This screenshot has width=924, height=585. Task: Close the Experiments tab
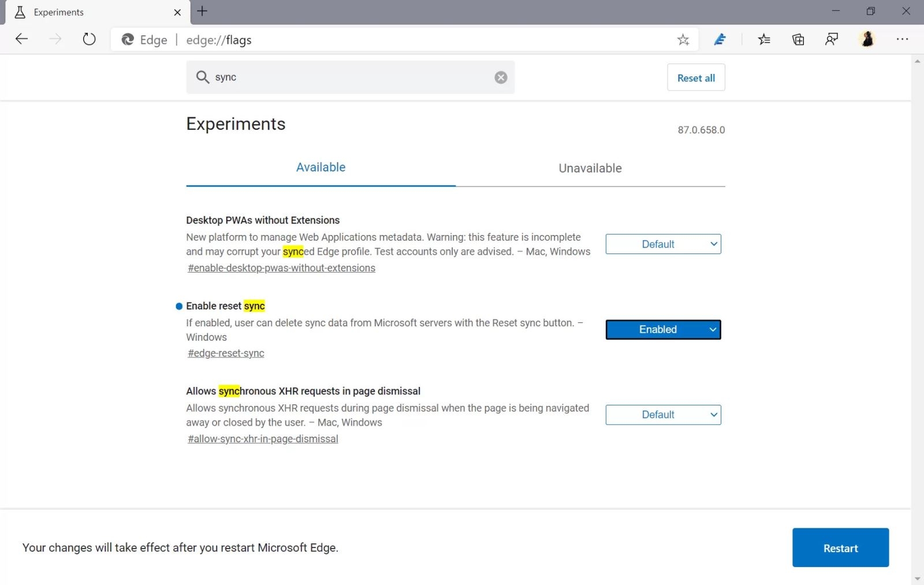177,12
